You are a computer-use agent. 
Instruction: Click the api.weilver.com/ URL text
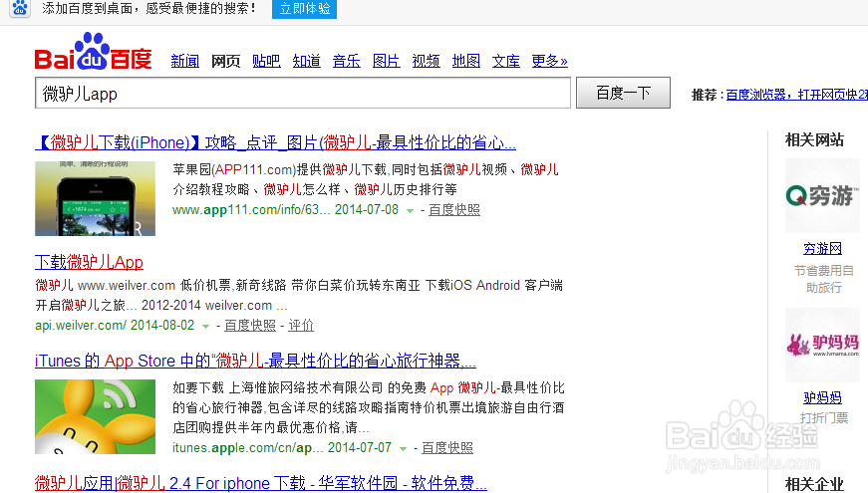click(81, 326)
